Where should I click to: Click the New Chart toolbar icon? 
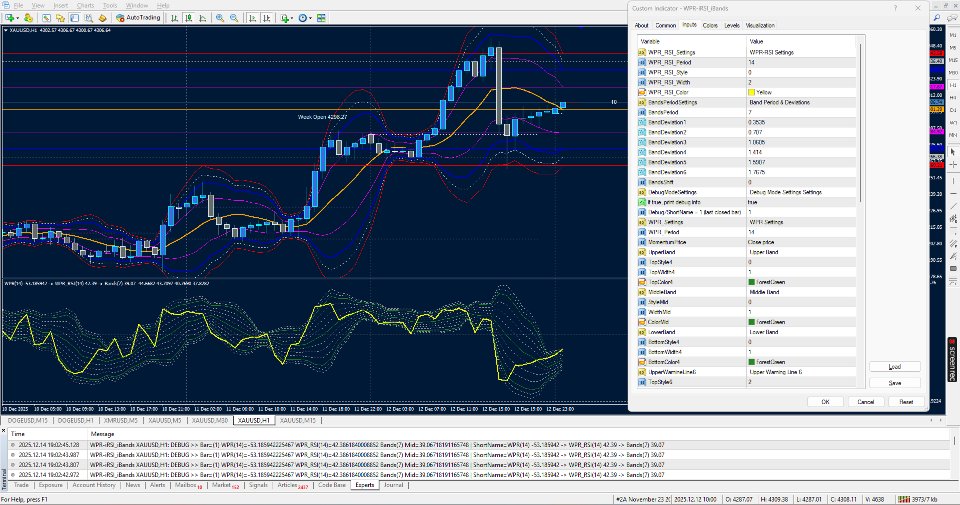[x=9, y=18]
